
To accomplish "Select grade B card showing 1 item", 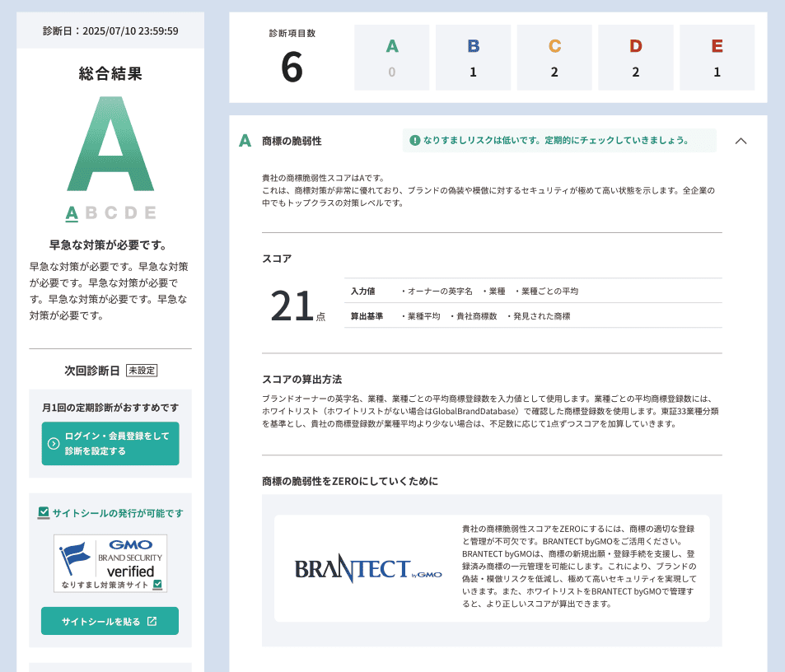I will coord(473,58).
